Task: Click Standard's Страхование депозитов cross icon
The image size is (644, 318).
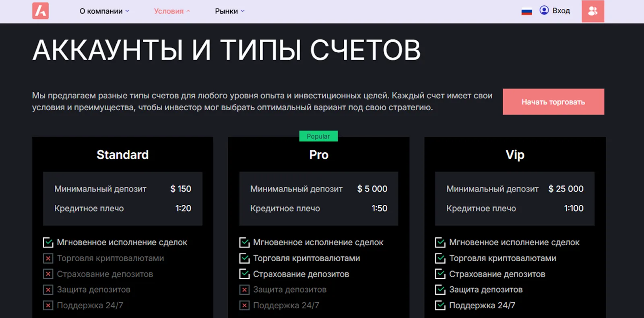Action: point(48,274)
